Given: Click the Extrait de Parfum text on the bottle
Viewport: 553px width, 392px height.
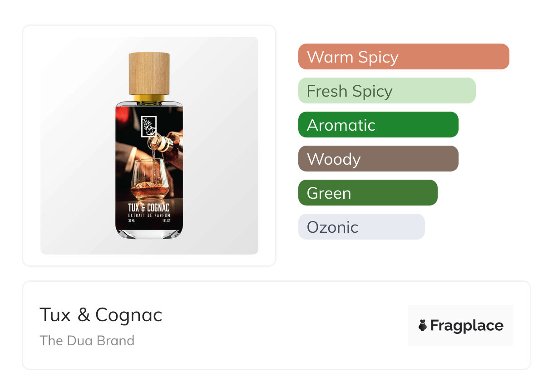Looking at the screenshot, I should [x=149, y=215].
